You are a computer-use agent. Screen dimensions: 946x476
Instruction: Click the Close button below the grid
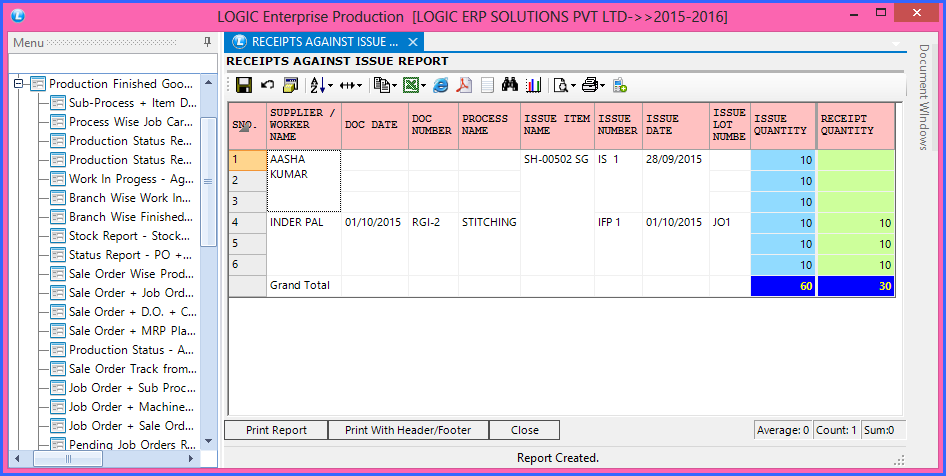(x=524, y=430)
